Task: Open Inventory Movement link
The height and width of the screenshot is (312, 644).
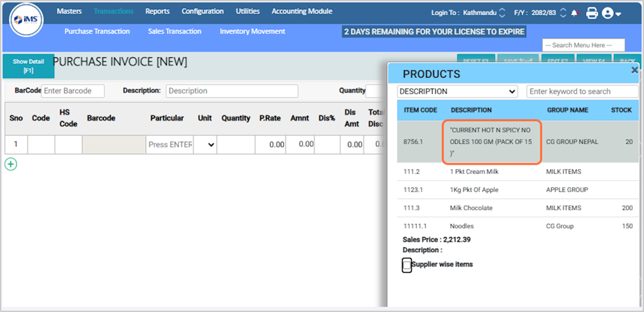Action: 252,31
